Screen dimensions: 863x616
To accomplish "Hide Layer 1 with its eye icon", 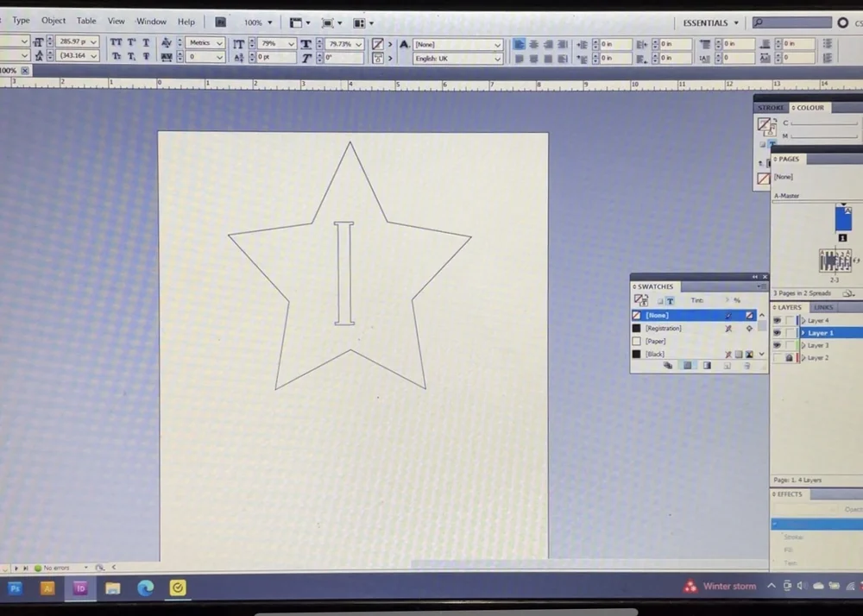I will point(778,333).
